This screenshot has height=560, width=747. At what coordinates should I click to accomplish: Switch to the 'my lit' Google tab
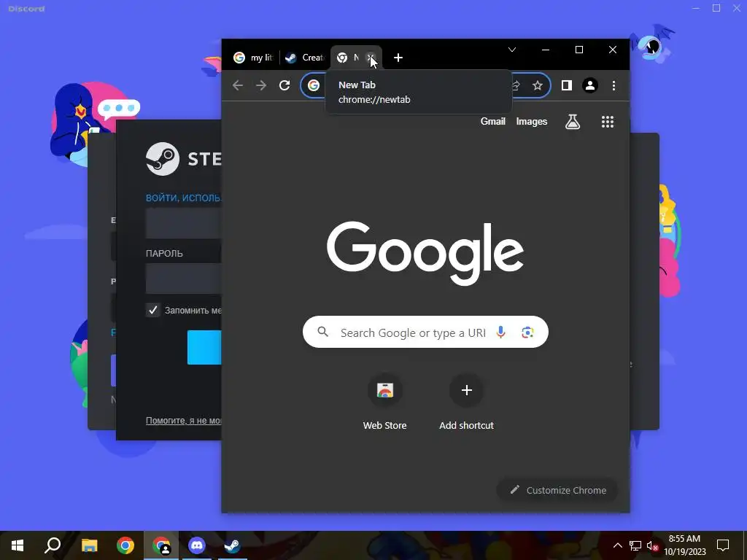pos(252,58)
